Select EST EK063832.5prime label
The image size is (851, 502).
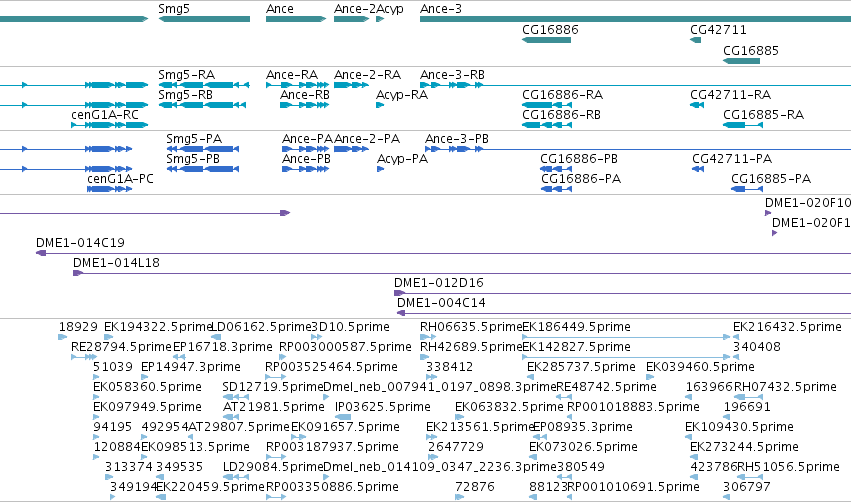(x=509, y=406)
